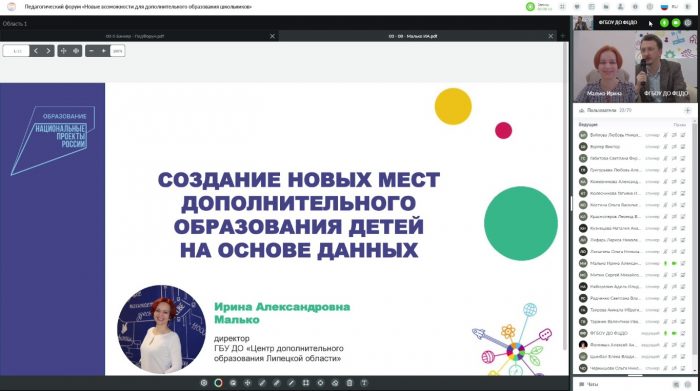This screenshot has height=391, width=700.
Task: Click the zoom percentage field
Action: (117, 51)
